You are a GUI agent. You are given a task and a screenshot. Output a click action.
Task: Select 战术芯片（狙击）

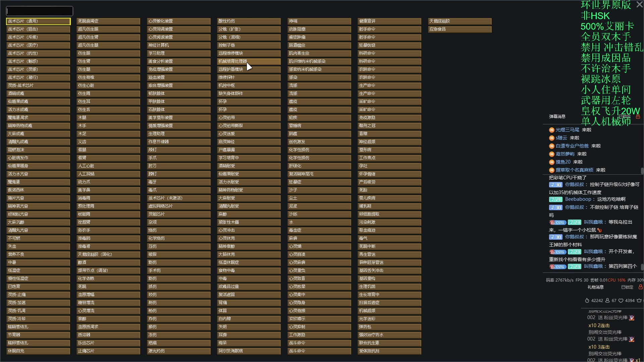point(38,29)
